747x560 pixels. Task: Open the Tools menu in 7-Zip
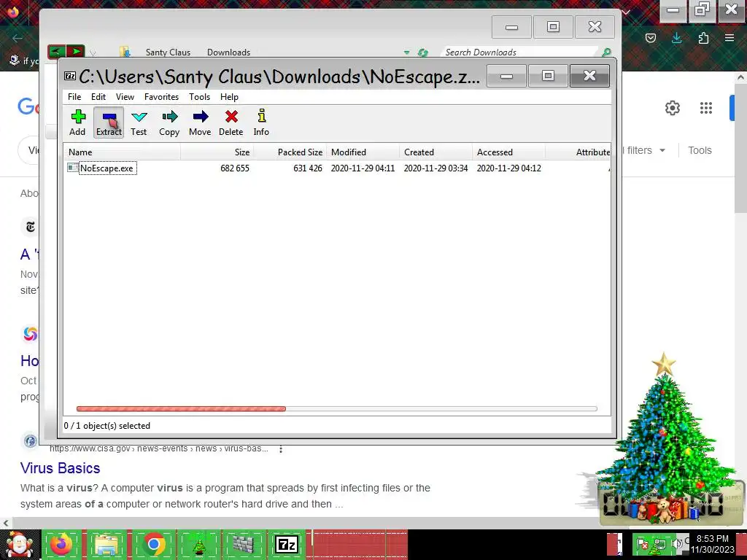(199, 97)
